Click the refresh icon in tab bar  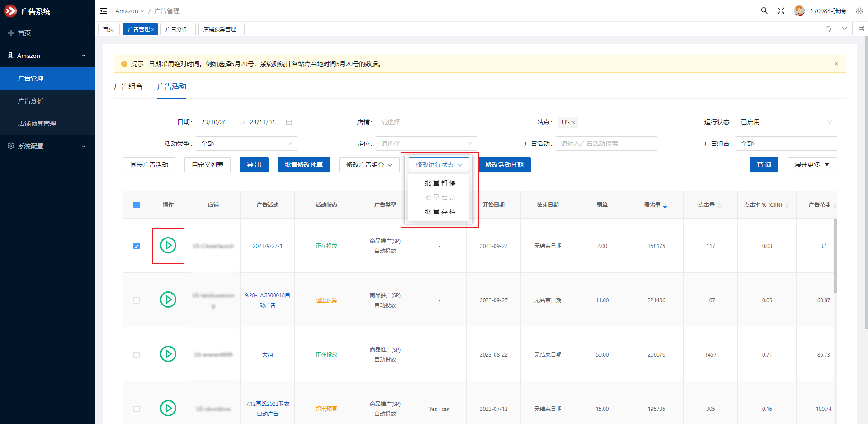coord(828,29)
